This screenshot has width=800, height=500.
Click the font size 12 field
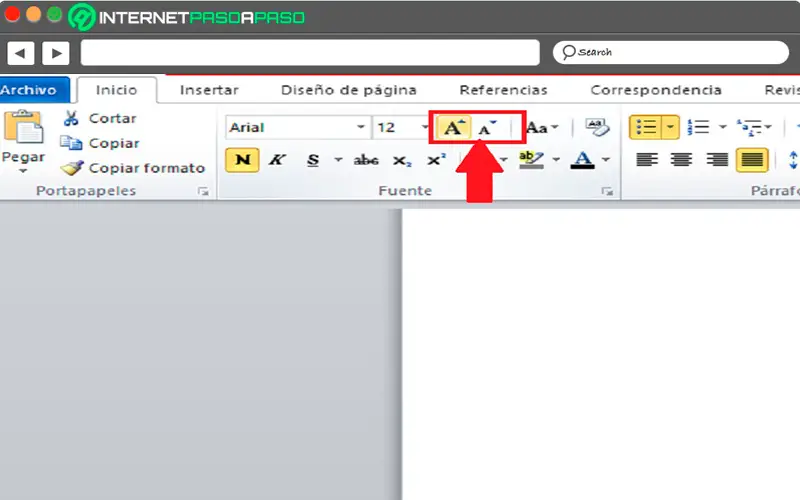coord(398,127)
